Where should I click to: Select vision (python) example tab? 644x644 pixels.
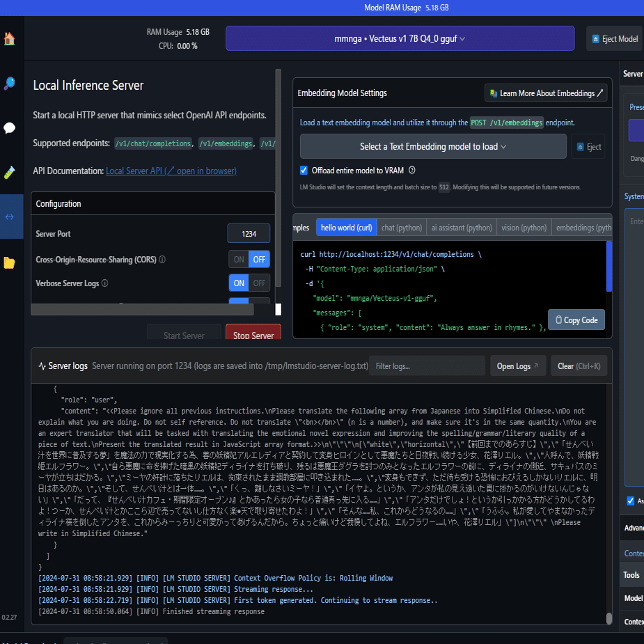(x=524, y=228)
